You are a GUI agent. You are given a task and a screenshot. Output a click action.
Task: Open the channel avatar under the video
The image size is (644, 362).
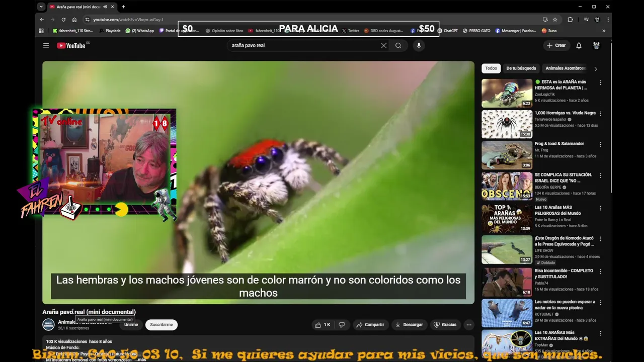(48, 325)
